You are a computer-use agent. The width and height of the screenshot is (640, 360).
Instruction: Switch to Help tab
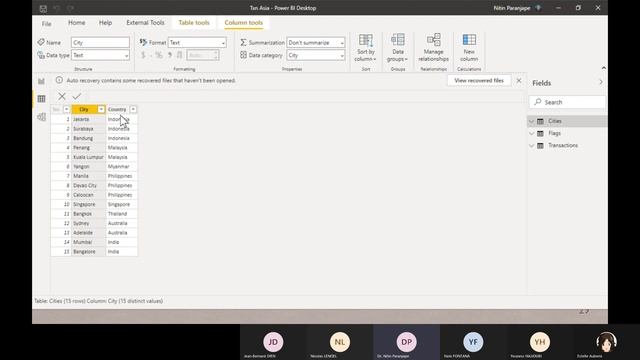pyautogui.click(x=105, y=23)
